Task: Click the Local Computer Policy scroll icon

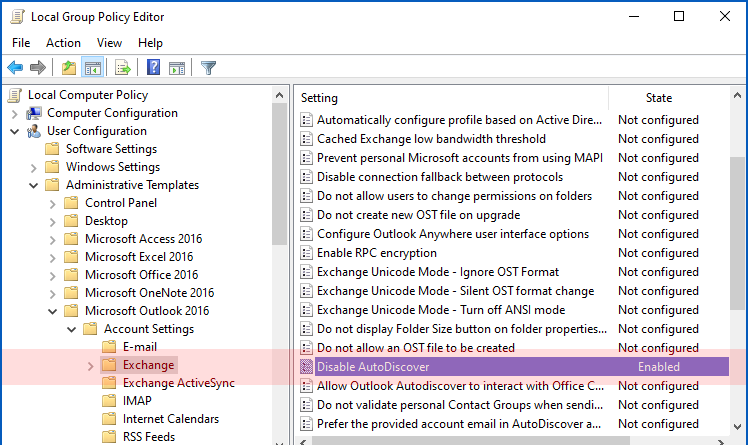Action: (15, 95)
